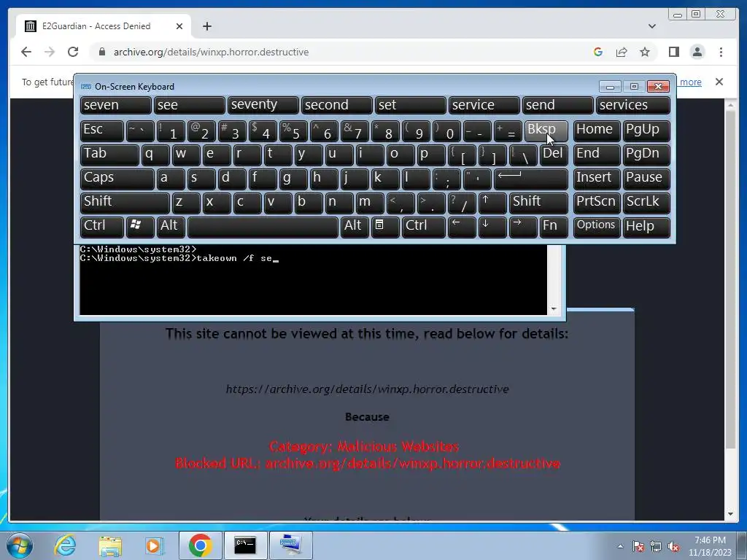Select the E2Guardian - Access Denied tab
The height and width of the screenshot is (560, 747).
pos(104,26)
